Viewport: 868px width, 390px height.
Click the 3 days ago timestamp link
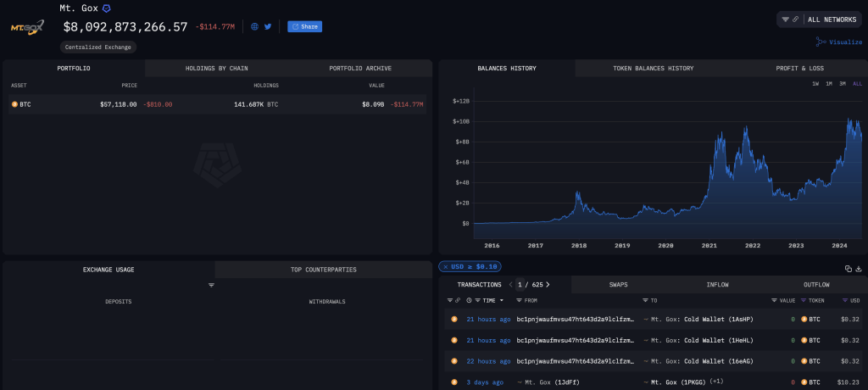click(x=485, y=382)
